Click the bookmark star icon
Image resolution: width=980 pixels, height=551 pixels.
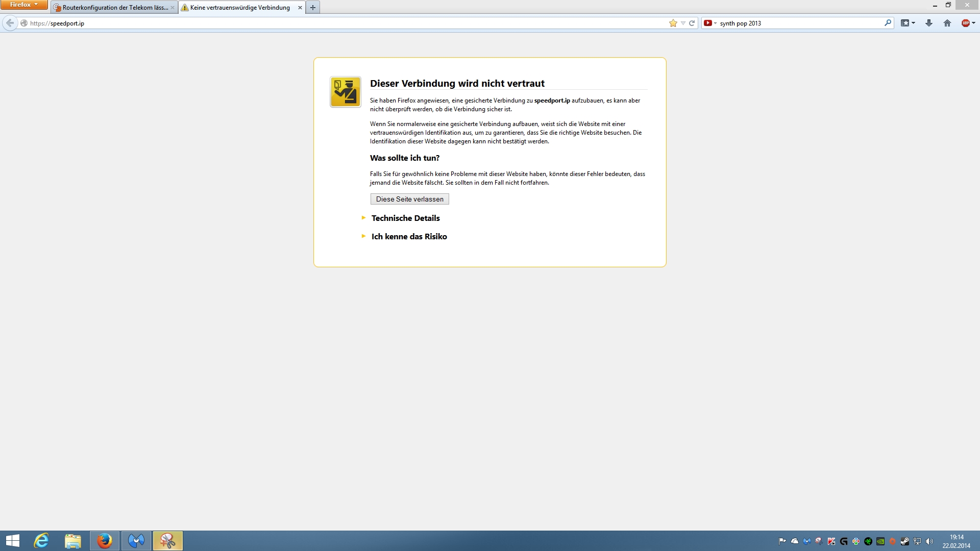[673, 23]
